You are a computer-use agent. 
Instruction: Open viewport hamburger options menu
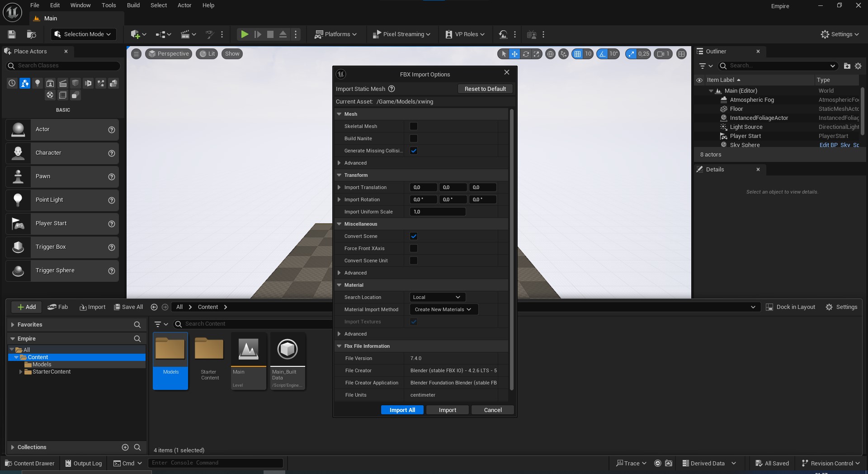pos(136,54)
